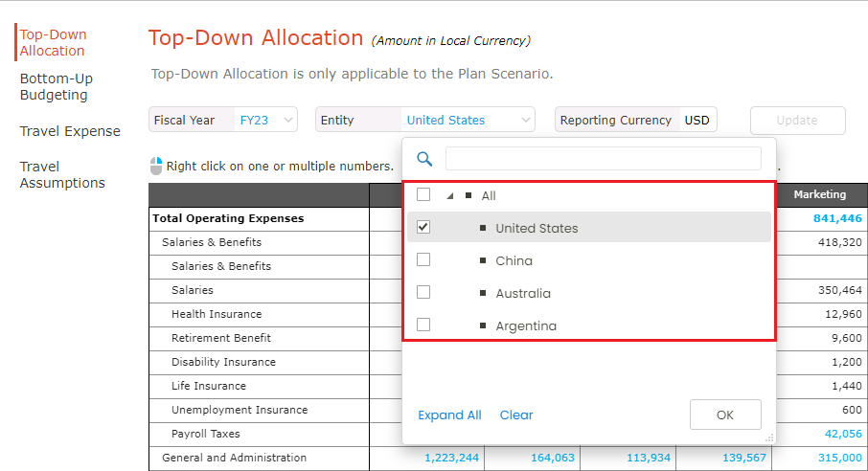Click the search magnifier icon in the entity dropdown

coord(424,159)
